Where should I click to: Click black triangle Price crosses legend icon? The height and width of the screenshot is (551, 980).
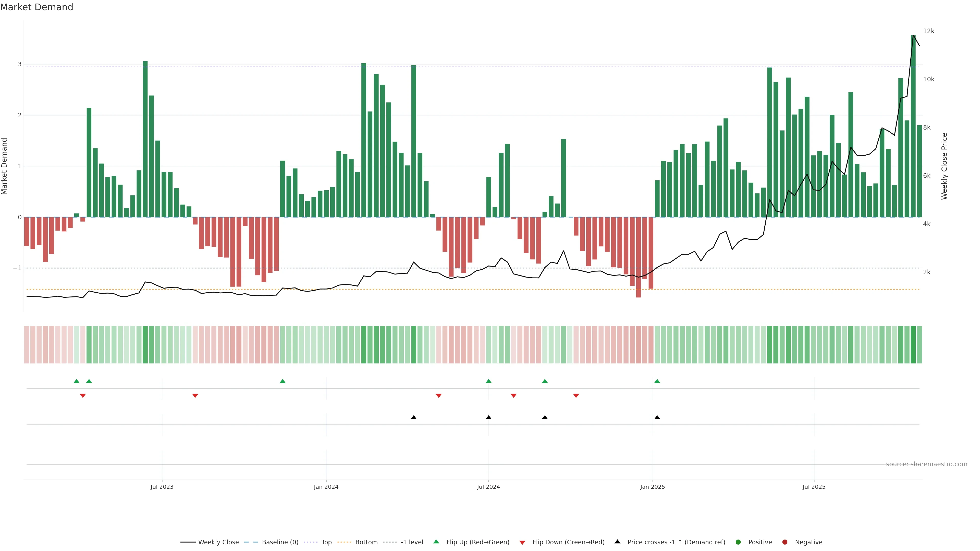617,542
